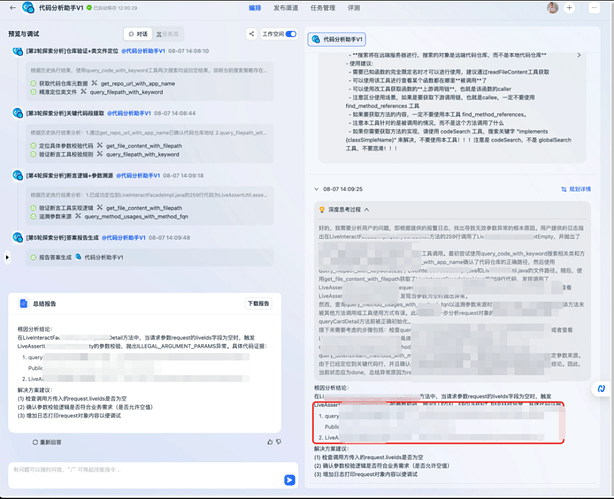This screenshot has height=499, width=614.
Task: Open the three-dot more menu at top right
Action: click(600, 8)
